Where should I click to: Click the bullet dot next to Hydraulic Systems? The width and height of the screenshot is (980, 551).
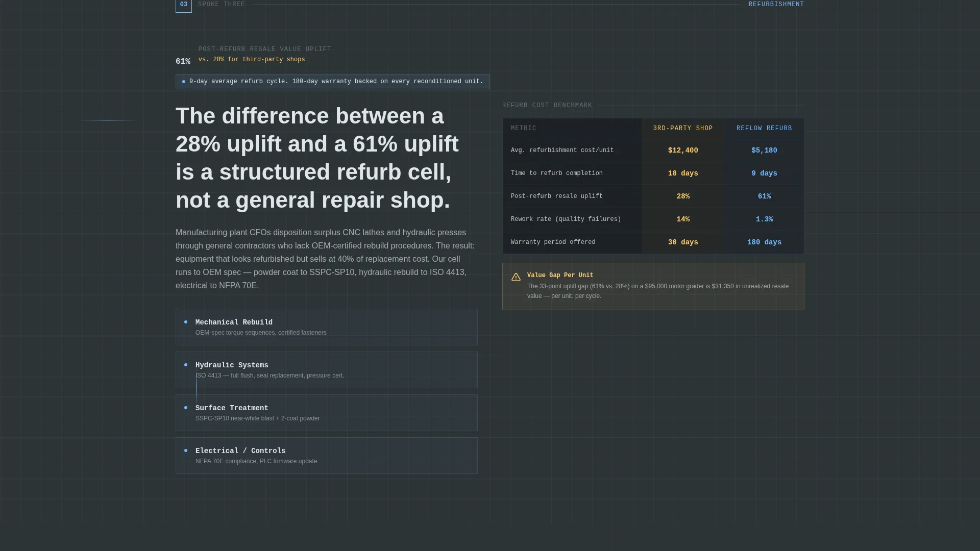coord(186,365)
